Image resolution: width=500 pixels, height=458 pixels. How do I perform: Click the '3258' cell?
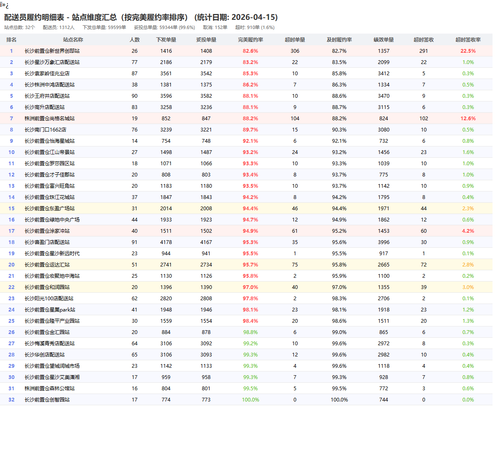pos(166,107)
